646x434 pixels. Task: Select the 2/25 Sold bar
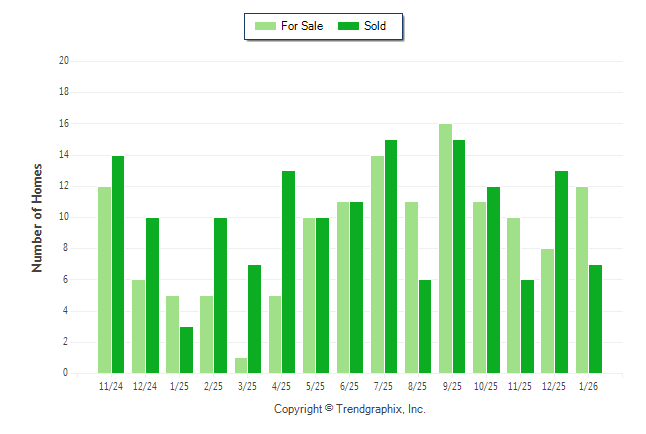click(x=220, y=295)
